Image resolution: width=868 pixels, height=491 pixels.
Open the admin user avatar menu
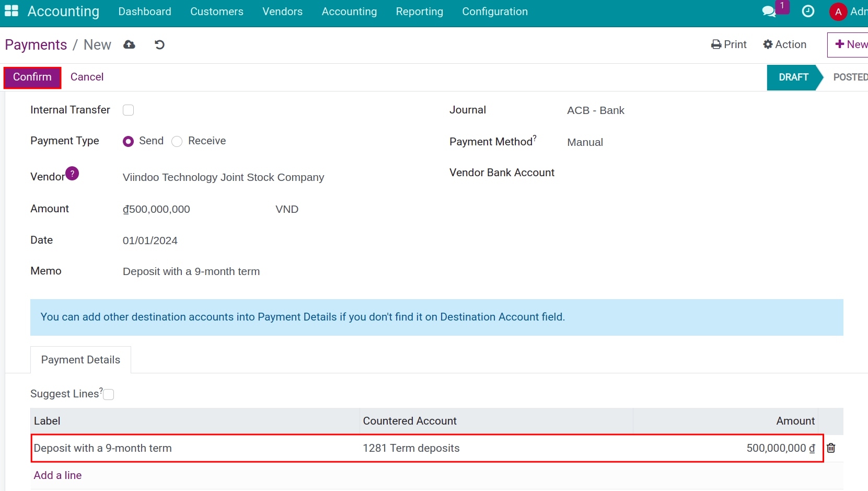pyautogui.click(x=838, y=12)
